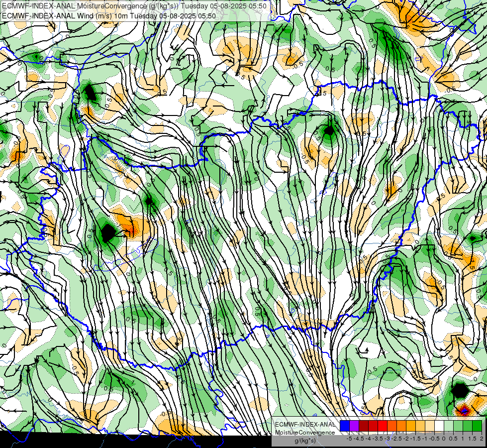Click the -0.5 legend tick value
This screenshot has height=448, width=487.
pos(434,439)
